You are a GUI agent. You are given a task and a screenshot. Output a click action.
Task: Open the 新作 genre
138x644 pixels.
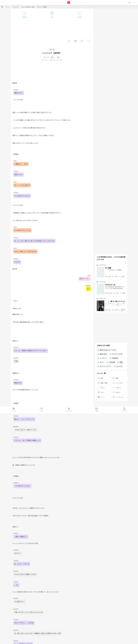coord(104,378)
